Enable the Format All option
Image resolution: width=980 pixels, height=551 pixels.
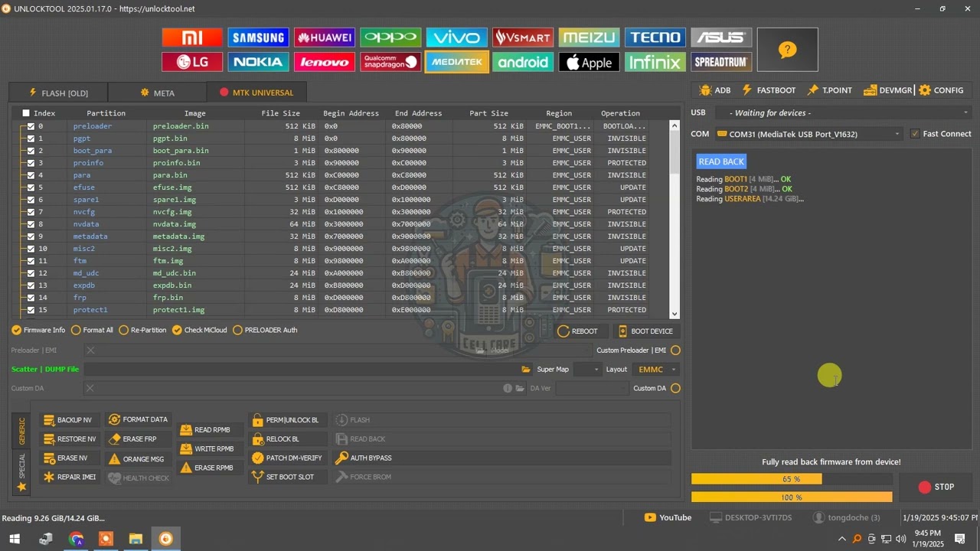click(x=92, y=331)
